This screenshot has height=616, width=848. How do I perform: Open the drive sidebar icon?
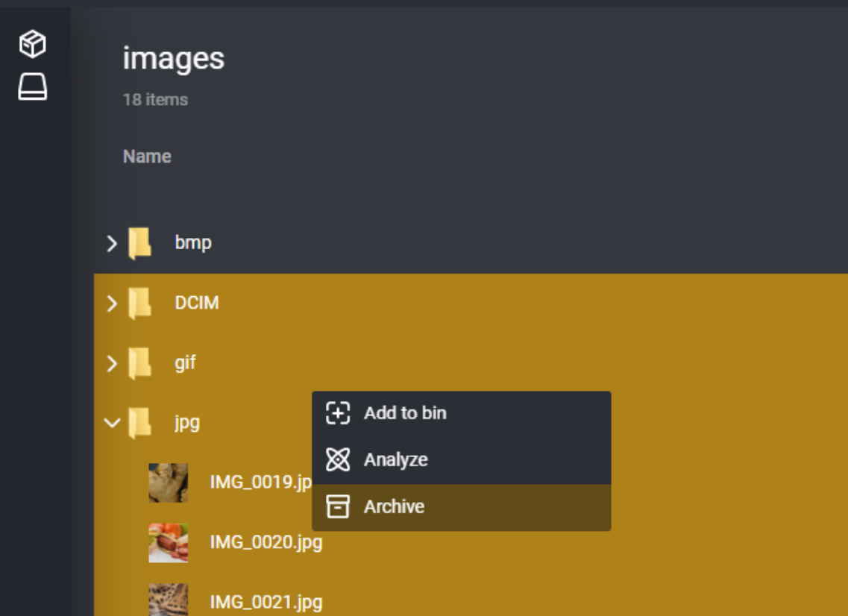tap(33, 87)
